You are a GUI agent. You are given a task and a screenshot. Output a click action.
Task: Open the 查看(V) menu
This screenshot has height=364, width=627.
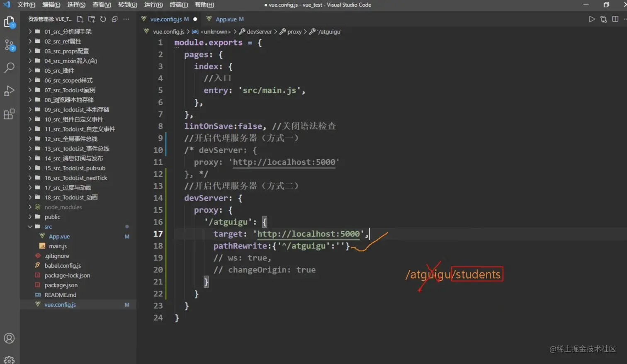click(102, 5)
